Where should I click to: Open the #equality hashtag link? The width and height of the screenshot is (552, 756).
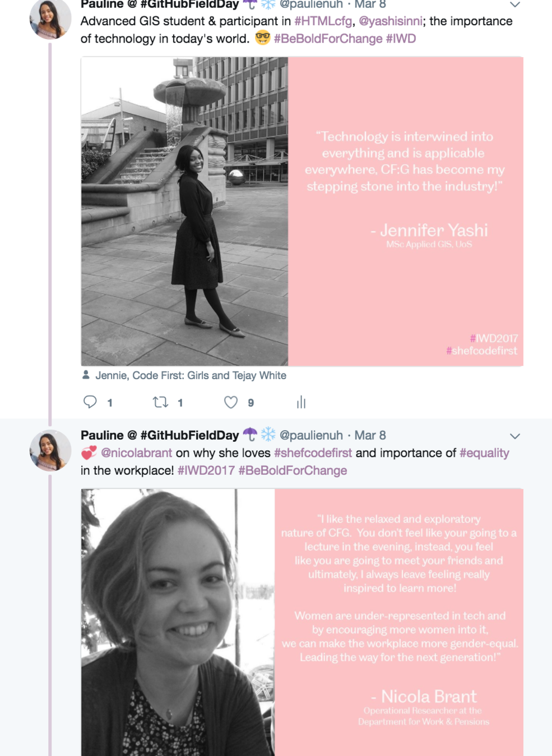[484, 453]
